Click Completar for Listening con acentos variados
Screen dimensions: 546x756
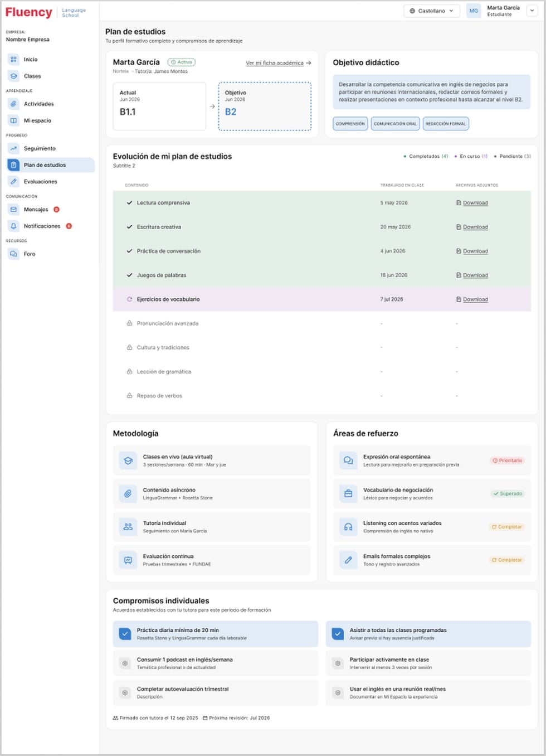pyautogui.click(x=507, y=527)
